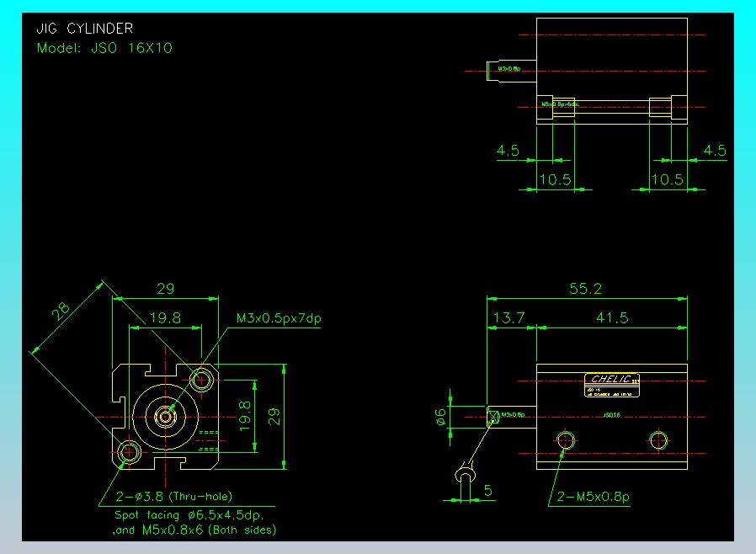Select the left 10.5 dimension in top view
Viewport: 756px width, 554px height.
tap(556, 180)
